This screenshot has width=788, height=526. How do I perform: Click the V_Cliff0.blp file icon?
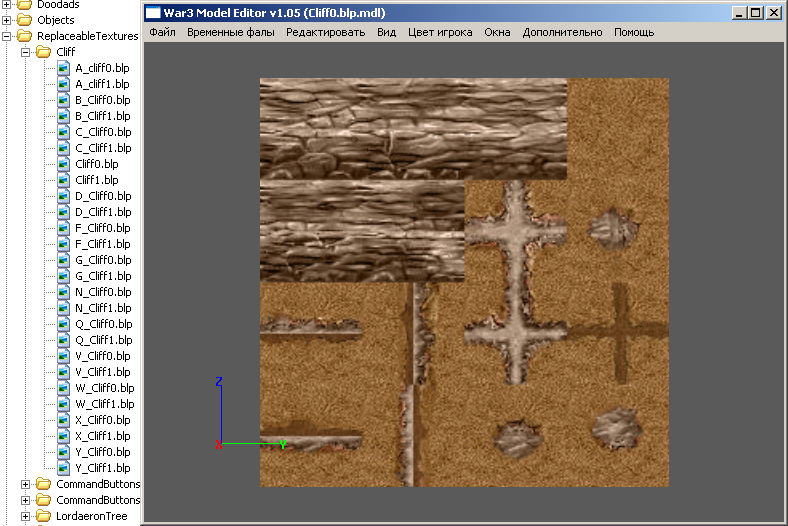pos(63,356)
